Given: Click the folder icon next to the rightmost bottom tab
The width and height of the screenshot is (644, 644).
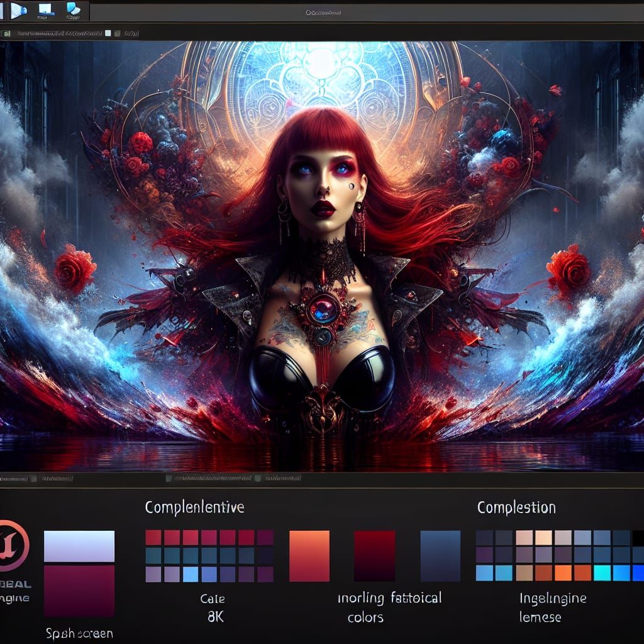Looking at the screenshot, I should (259, 479).
